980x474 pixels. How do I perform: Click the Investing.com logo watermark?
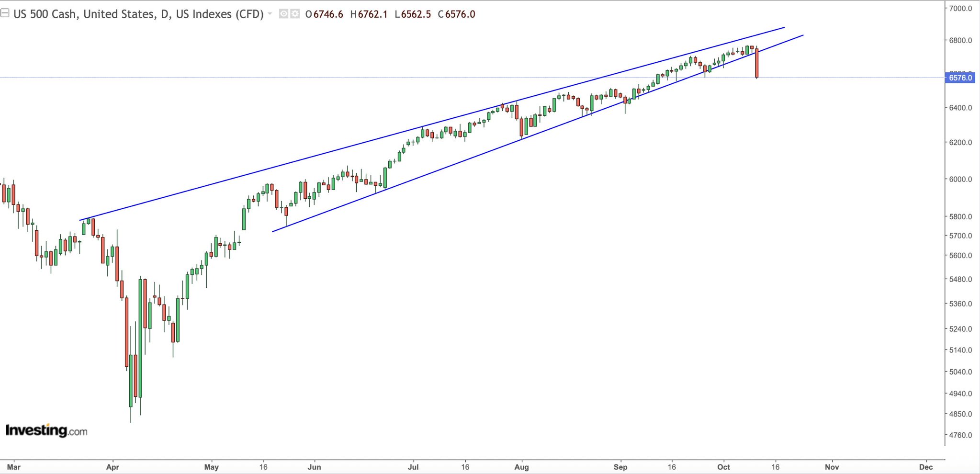pos(46,430)
